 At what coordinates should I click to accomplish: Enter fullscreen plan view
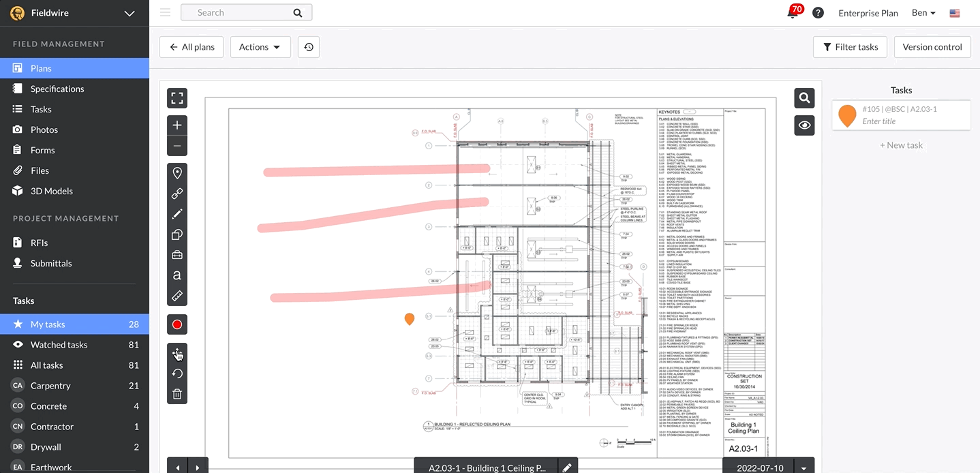tap(177, 98)
